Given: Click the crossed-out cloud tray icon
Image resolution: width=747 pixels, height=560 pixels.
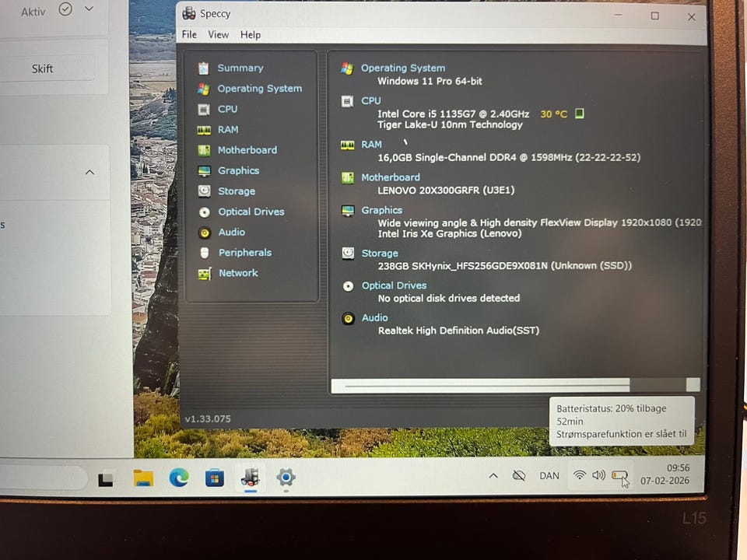Looking at the screenshot, I should 518,475.
